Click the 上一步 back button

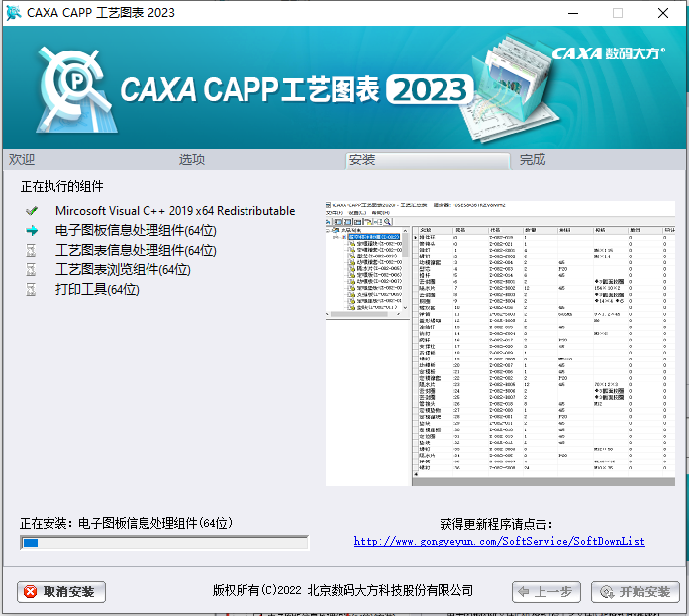(x=546, y=592)
